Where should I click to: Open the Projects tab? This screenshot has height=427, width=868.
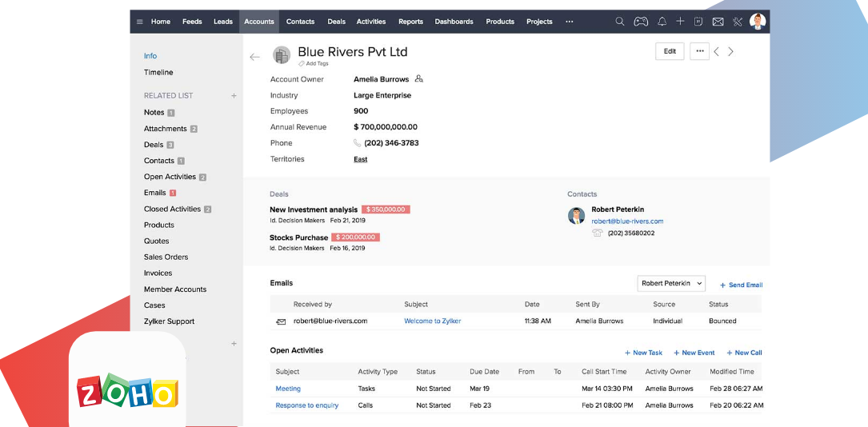pos(539,22)
